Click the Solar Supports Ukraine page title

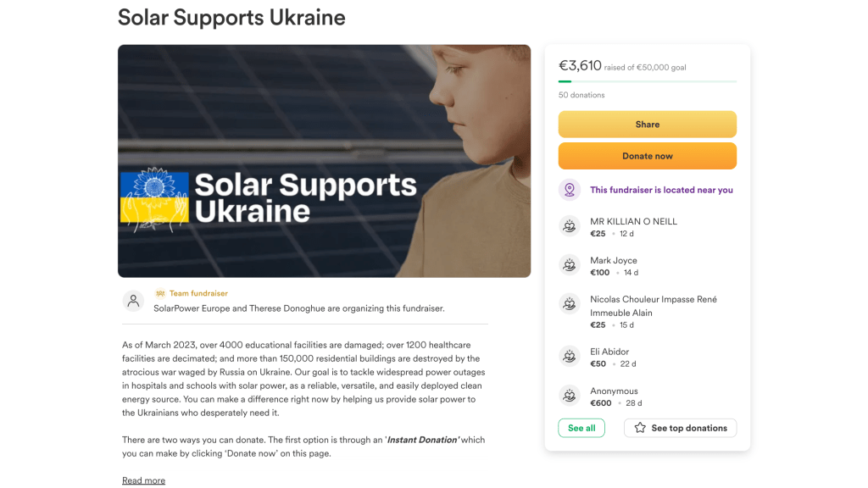(x=231, y=17)
